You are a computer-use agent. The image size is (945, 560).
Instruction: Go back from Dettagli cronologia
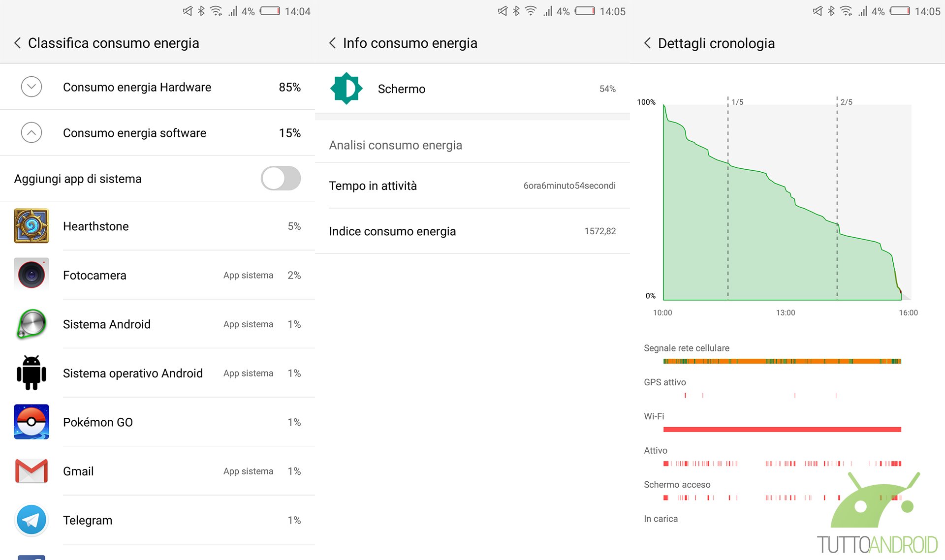[648, 43]
